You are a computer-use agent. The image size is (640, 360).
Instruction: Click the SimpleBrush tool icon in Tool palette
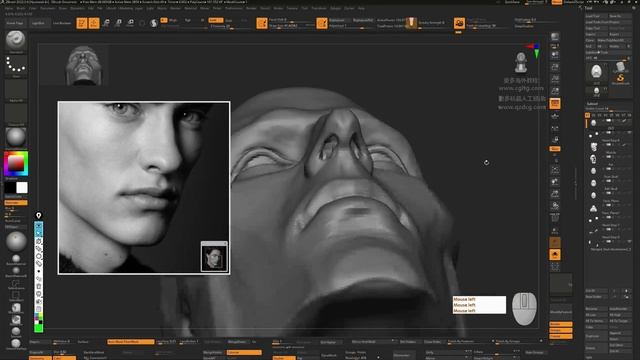click(x=620, y=78)
